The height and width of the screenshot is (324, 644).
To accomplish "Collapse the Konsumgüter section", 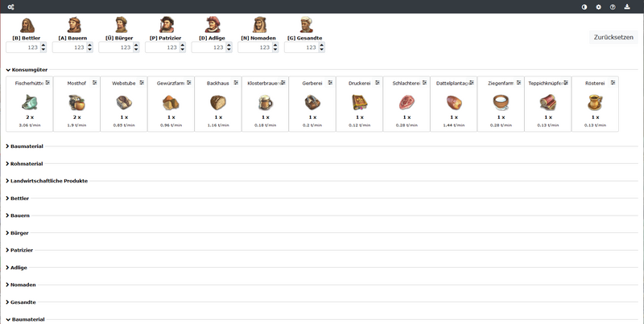I will tap(27, 70).
